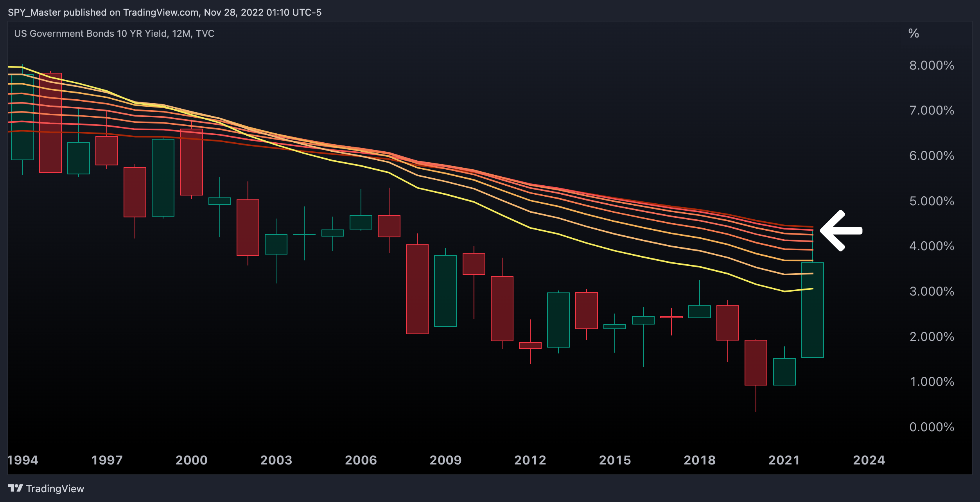Click the 2003 time axis label
980x502 pixels.
coord(276,460)
